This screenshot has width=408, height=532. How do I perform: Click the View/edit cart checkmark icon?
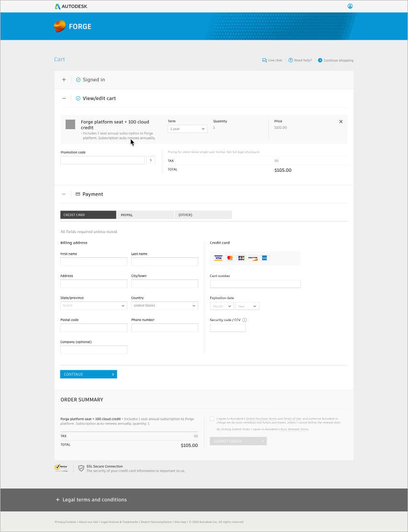coord(78,99)
